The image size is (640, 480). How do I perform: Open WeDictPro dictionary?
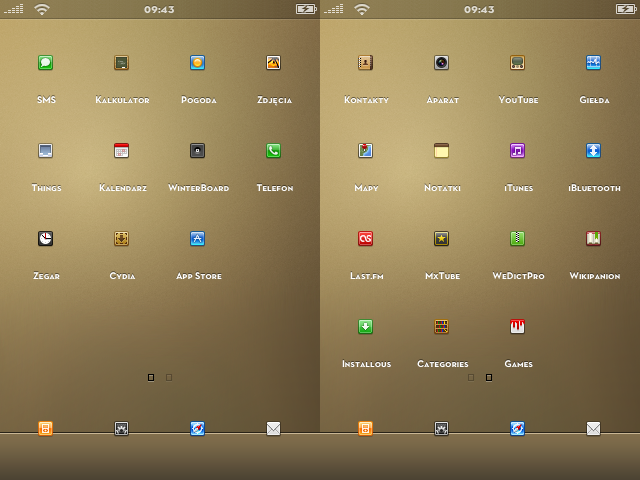[x=518, y=239]
